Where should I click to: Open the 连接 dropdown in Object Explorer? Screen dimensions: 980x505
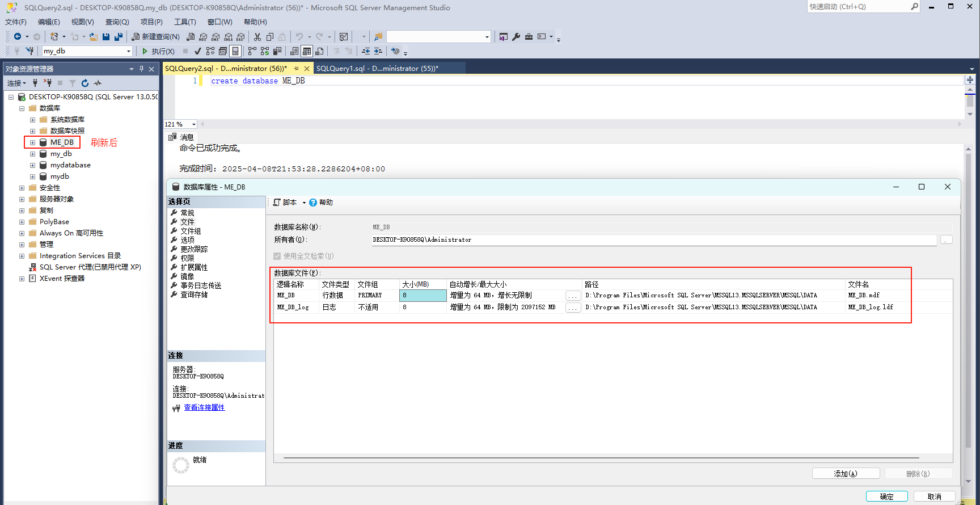16,83
